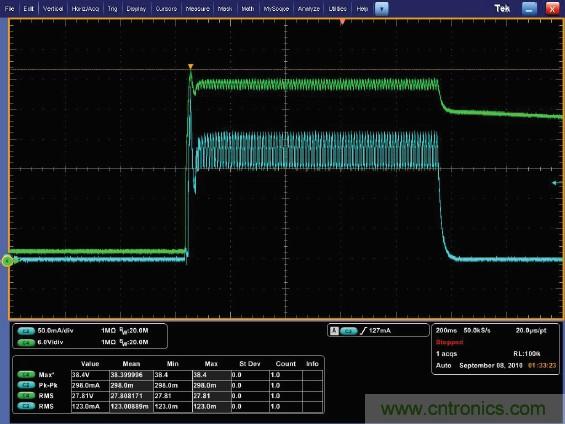Screen dimensions: 565x424
Task: Click the cyan 50.0mA/div channel badge
Action: 26,331
